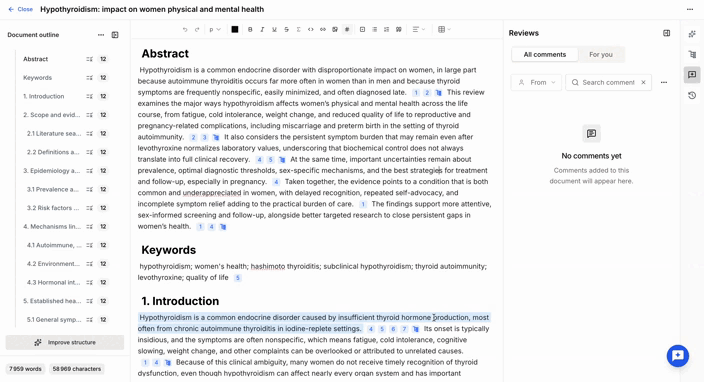Click Improve structure button
The width and height of the screenshot is (704, 382).
65,342
